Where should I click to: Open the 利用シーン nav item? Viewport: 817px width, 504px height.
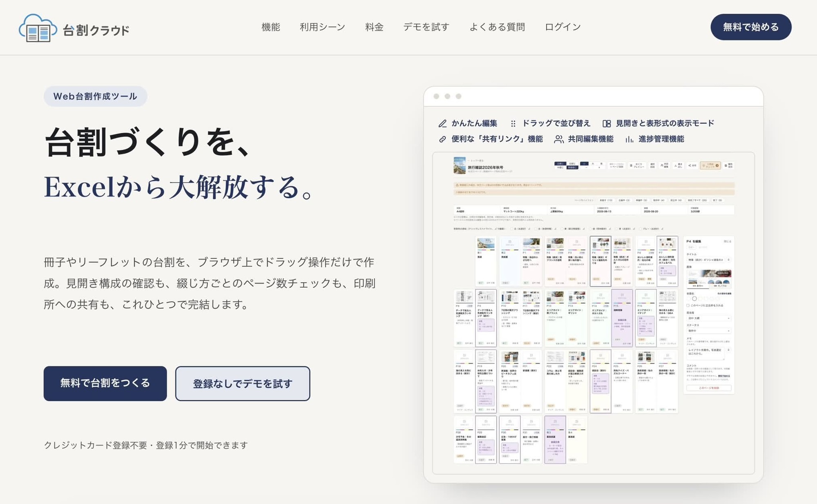[322, 27]
